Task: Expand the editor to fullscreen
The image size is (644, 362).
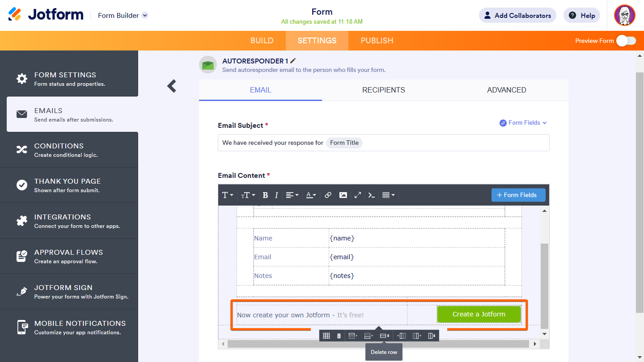Action: pyautogui.click(x=357, y=195)
